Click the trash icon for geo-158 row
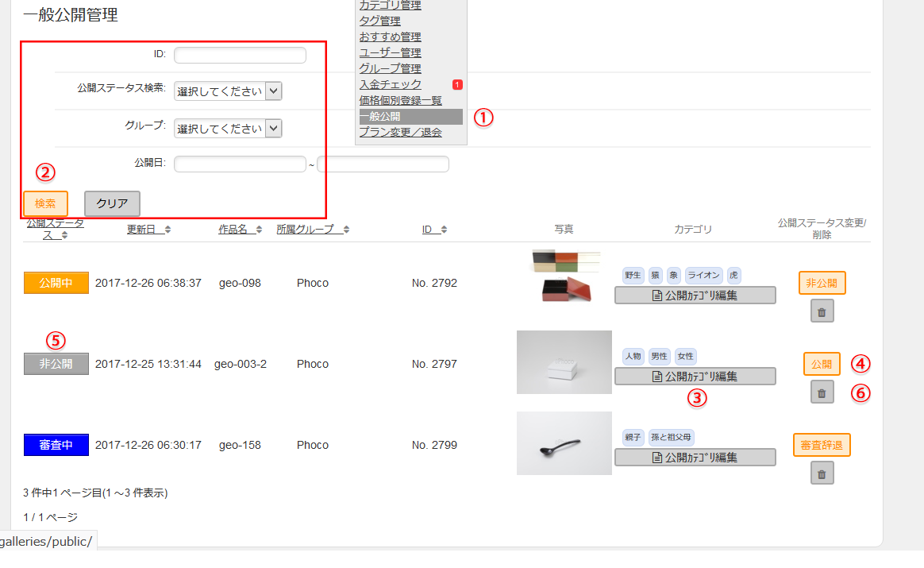This screenshot has width=924, height=568. (x=822, y=473)
